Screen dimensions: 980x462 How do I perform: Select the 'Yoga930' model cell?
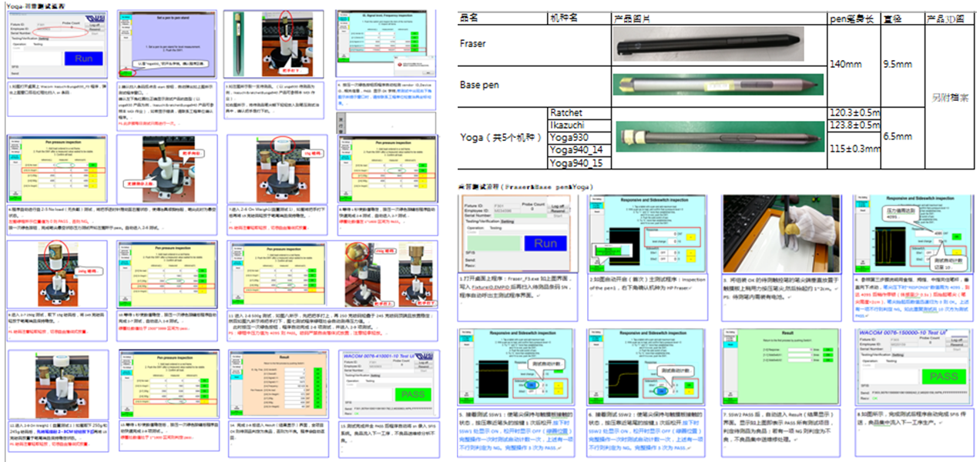pos(579,137)
